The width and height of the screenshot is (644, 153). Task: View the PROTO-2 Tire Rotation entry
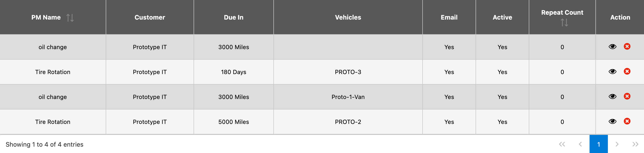coord(612,121)
